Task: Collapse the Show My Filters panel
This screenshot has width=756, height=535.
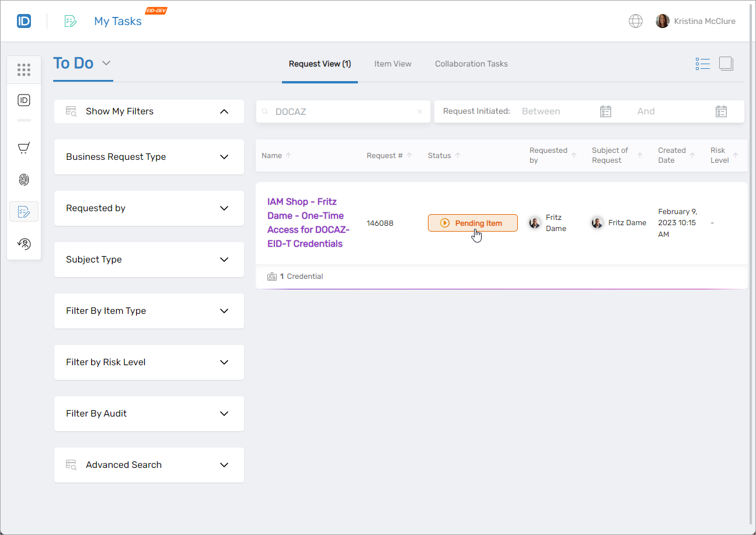Action: tap(224, 111)
